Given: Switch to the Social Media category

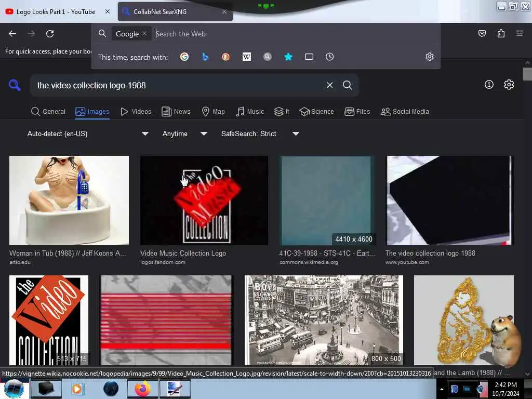Looking at the screenshot, I should click(x=405, y=112).
